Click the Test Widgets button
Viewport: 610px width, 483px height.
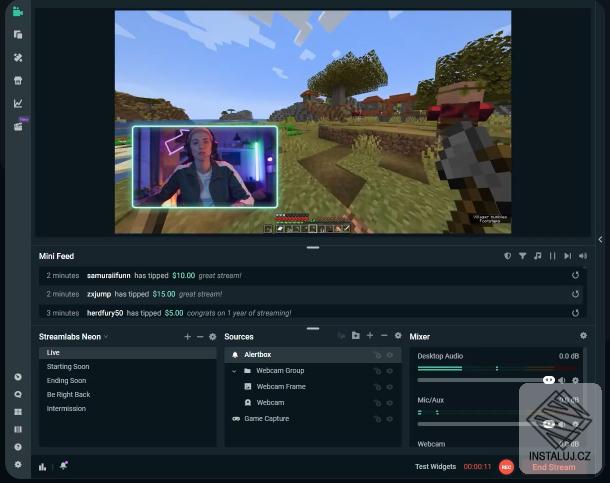(x=435, y=467)
